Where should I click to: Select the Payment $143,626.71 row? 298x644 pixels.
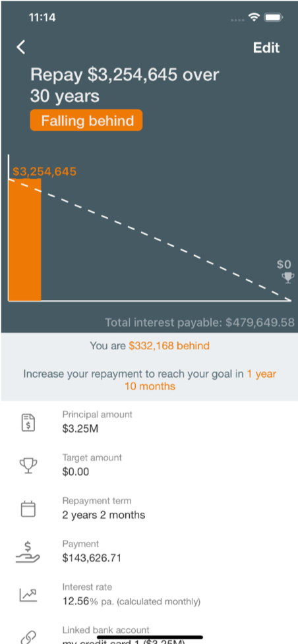click(x=149, y=552)
